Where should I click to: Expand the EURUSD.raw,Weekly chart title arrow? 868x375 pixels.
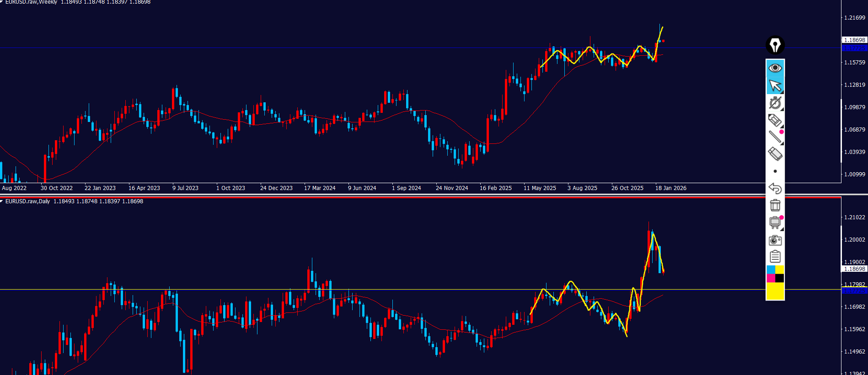pyautogui.click(x=2, y=2)
